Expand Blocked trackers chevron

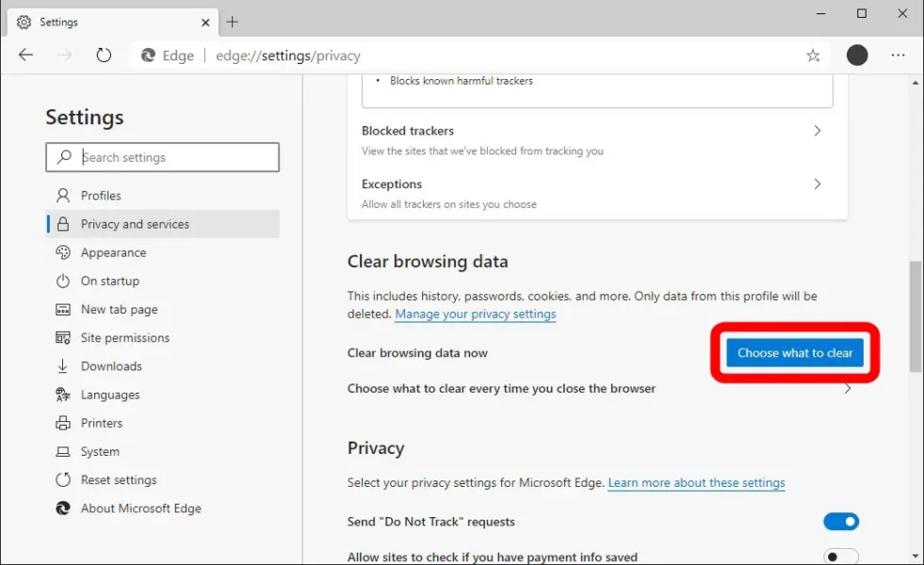point(818,131)
